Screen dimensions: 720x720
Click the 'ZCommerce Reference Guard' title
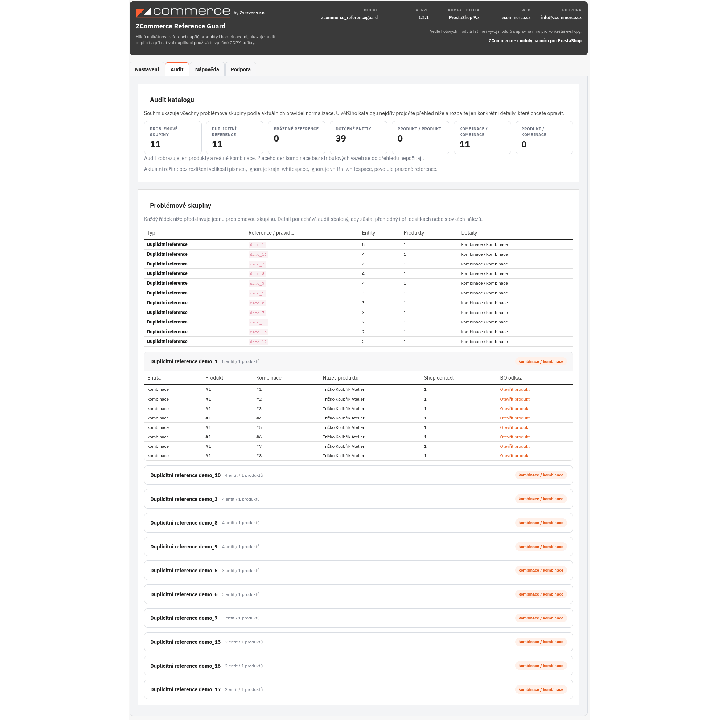[180, 26]
